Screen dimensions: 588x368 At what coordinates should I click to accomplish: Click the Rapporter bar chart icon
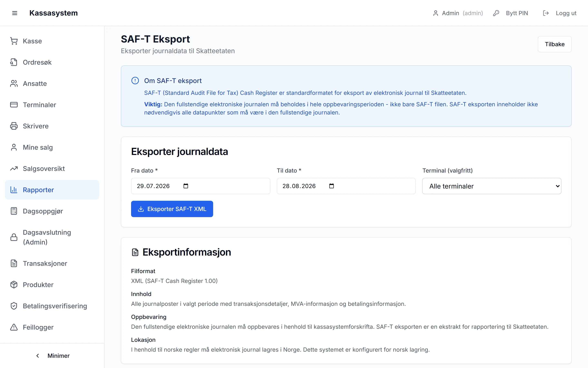click(x=14, y=190)
